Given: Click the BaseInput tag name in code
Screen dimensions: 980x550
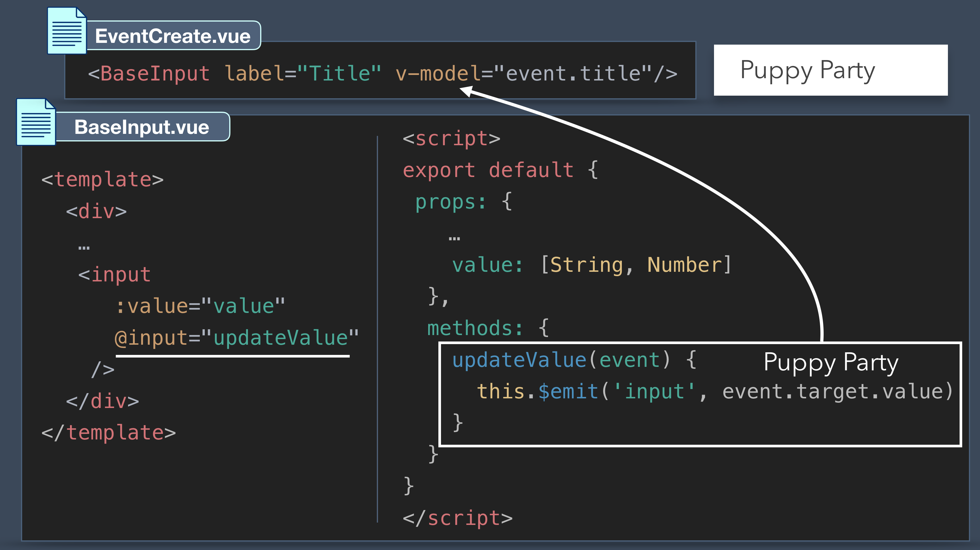Looking at the screenshot, I should click(x=155, y=73).
